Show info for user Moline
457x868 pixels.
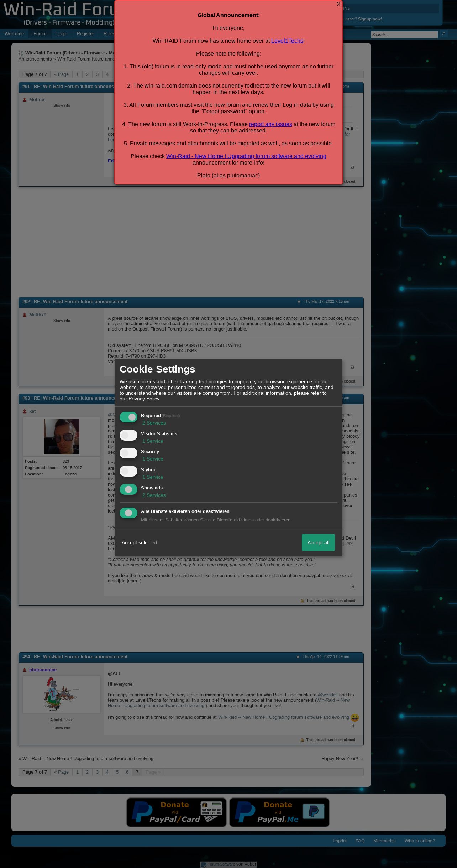coord(62,105)
